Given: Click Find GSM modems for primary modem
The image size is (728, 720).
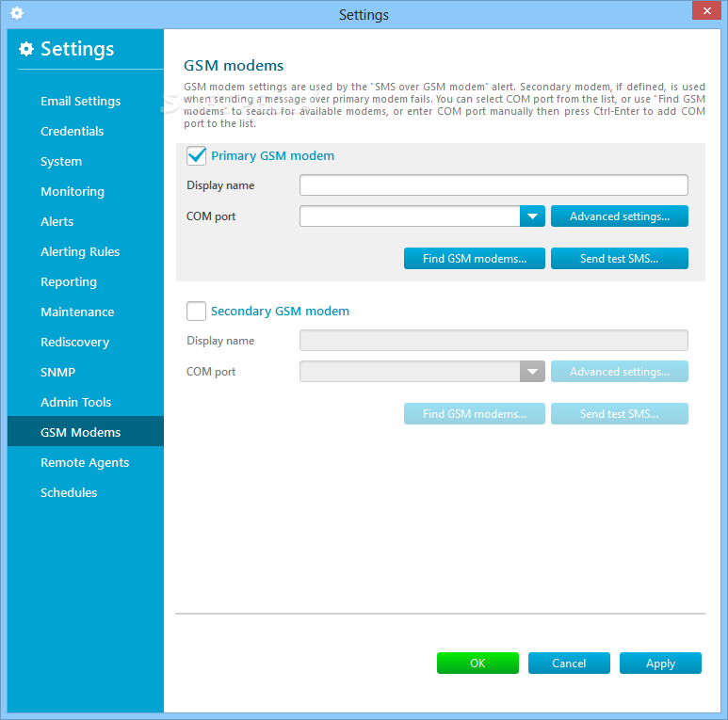Looking at the screenshot, I should point(474,259).
